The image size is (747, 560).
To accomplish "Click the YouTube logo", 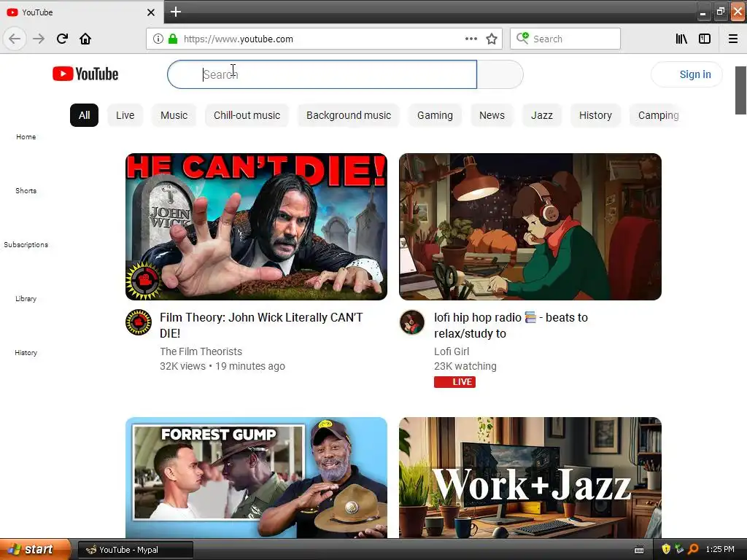I will (x=86, y=74).
